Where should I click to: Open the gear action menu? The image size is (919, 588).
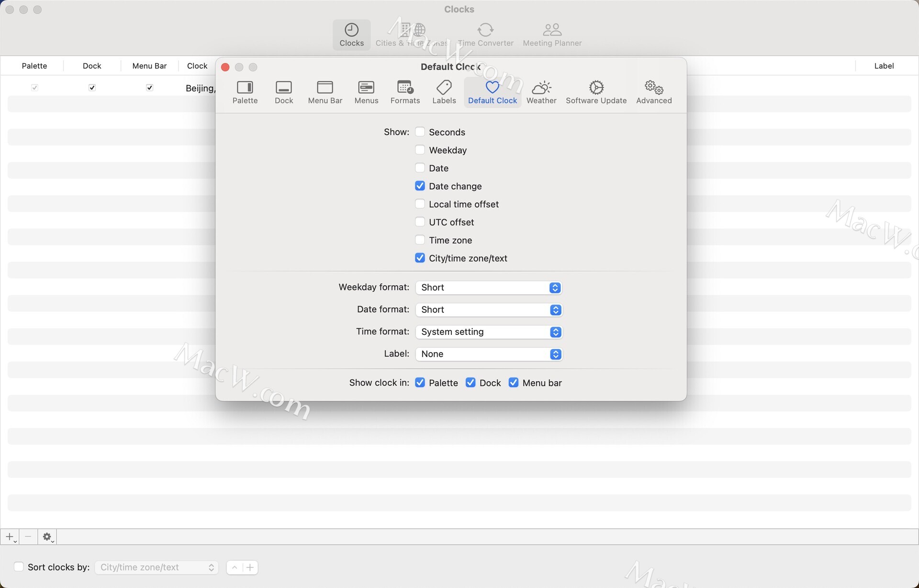tap(47, 537)
